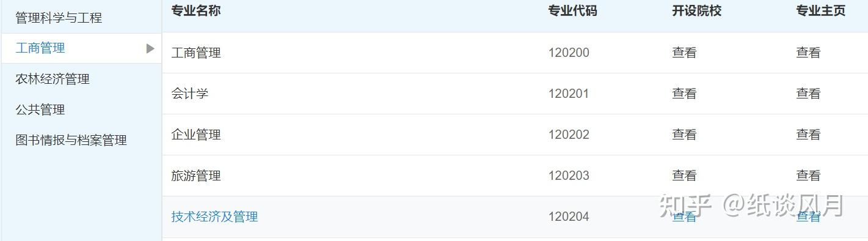Open the major homepage for 技术经济及管理

point(808,217)
